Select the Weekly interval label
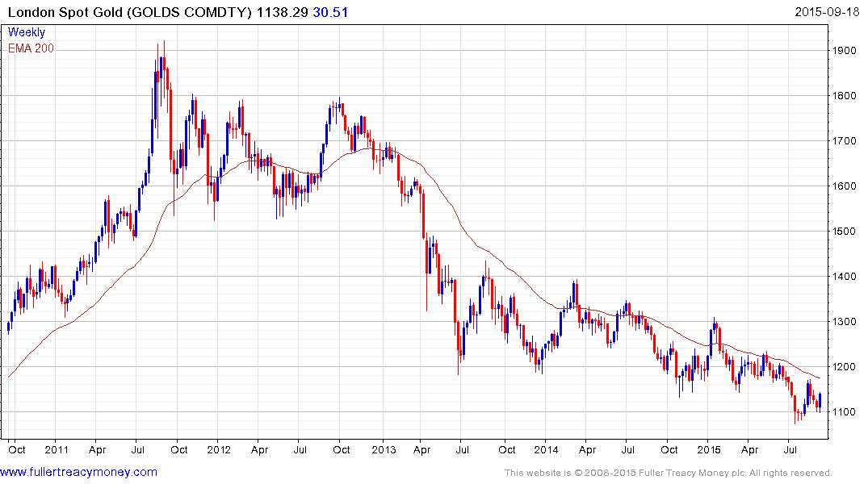This screenshot has width=868, height=484. pyautogui.click(x=27, y=32)
